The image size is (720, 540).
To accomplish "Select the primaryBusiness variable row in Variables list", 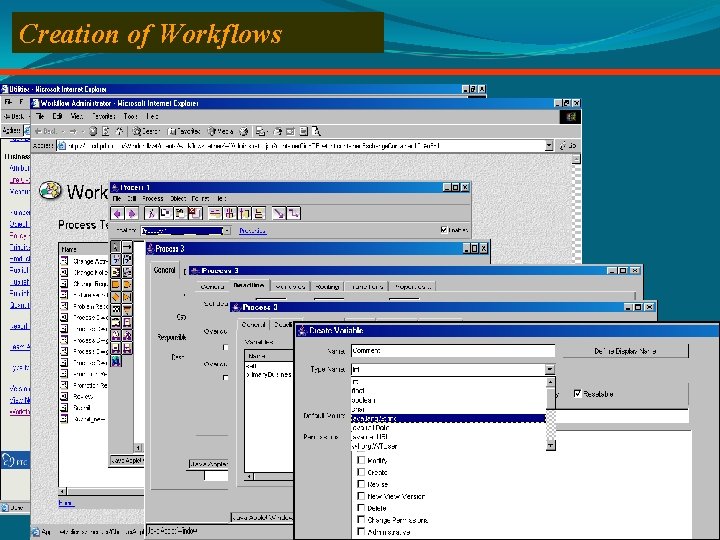I will click(269, 375).
